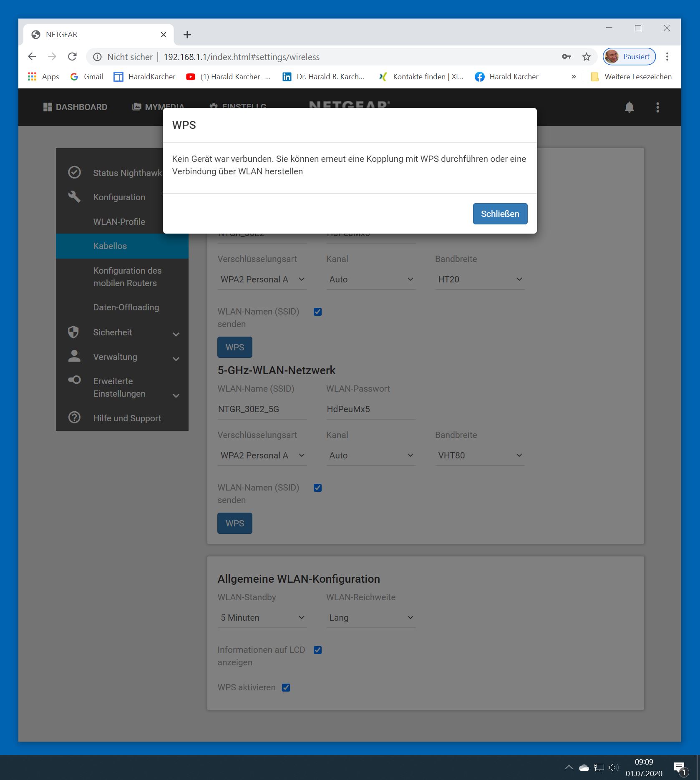Open the NETGEAR header overflow menu
Viewport: 700px width, 780px height.
[657, 107]
